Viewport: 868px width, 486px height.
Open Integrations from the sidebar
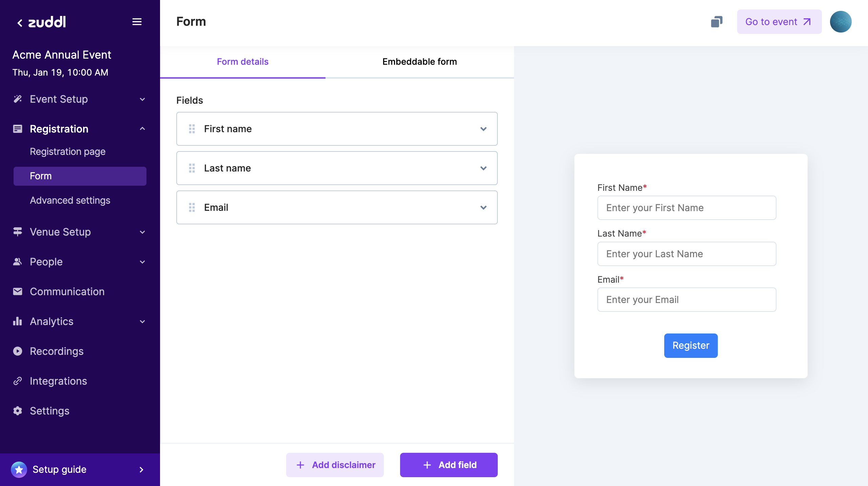pos(58,381)
